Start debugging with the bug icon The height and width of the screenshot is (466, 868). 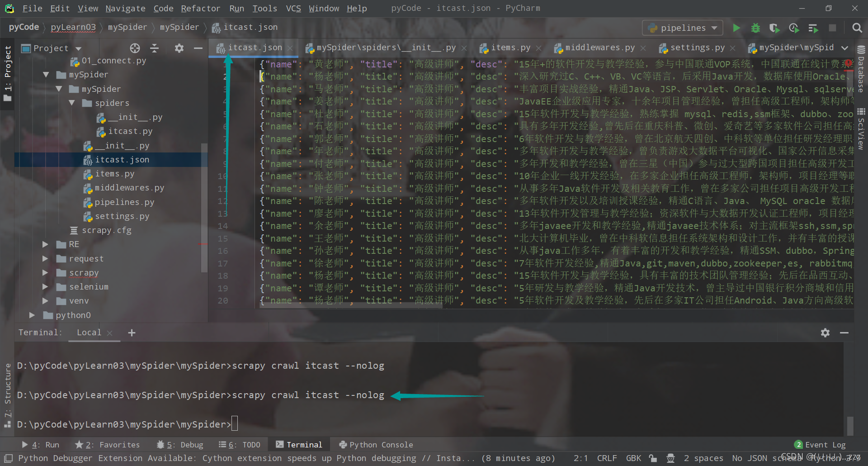pos(755,28)
